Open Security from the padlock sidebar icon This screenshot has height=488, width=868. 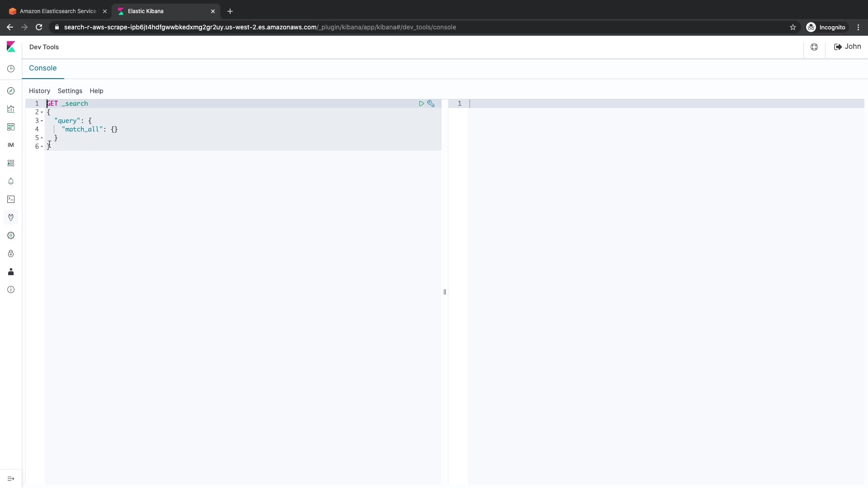[11, 253]
